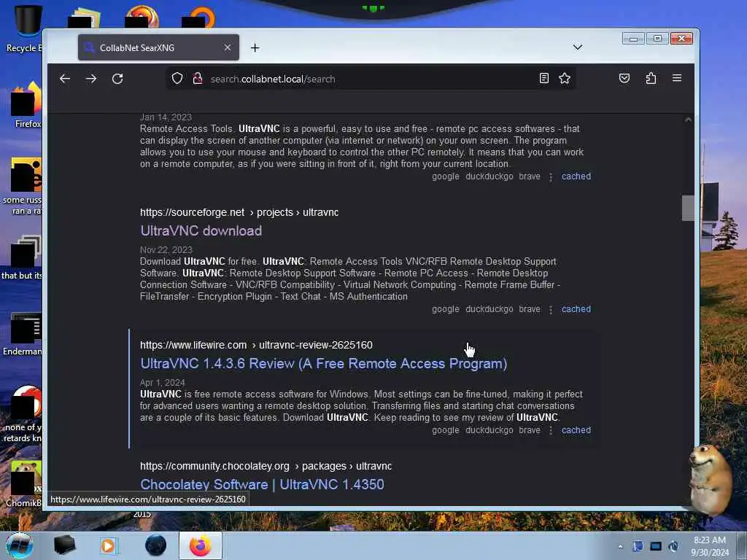Click 'brave' under the Jan 14, 2023 result
Viewport: 747px width, 560px height.
click(530, 176)
